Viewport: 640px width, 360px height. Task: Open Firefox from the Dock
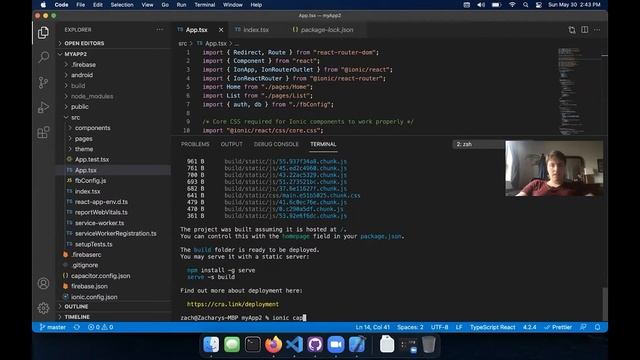[x=273, y=344]
